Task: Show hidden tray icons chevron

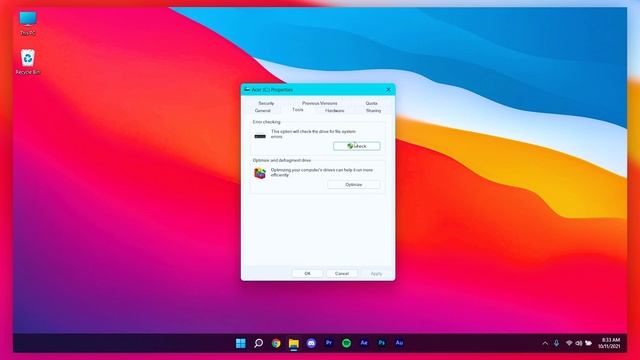Action: pyautogui.click(x=545, y=343)
